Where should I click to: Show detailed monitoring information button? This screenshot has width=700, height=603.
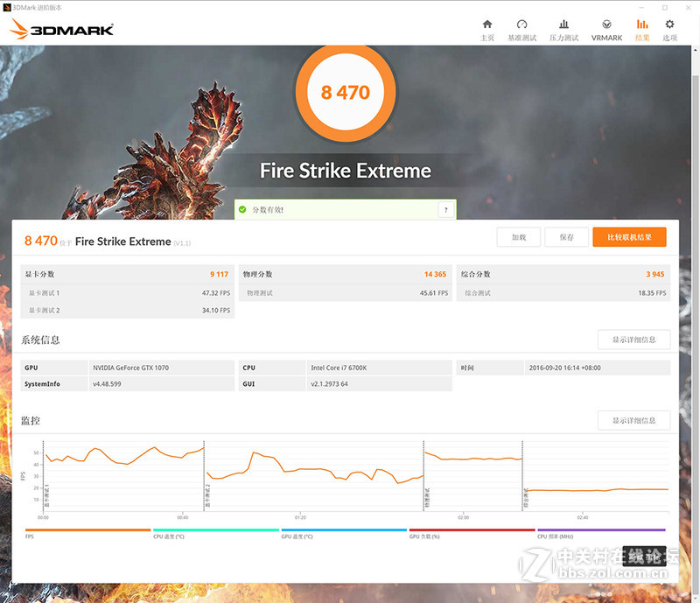[x=633, y=420]
